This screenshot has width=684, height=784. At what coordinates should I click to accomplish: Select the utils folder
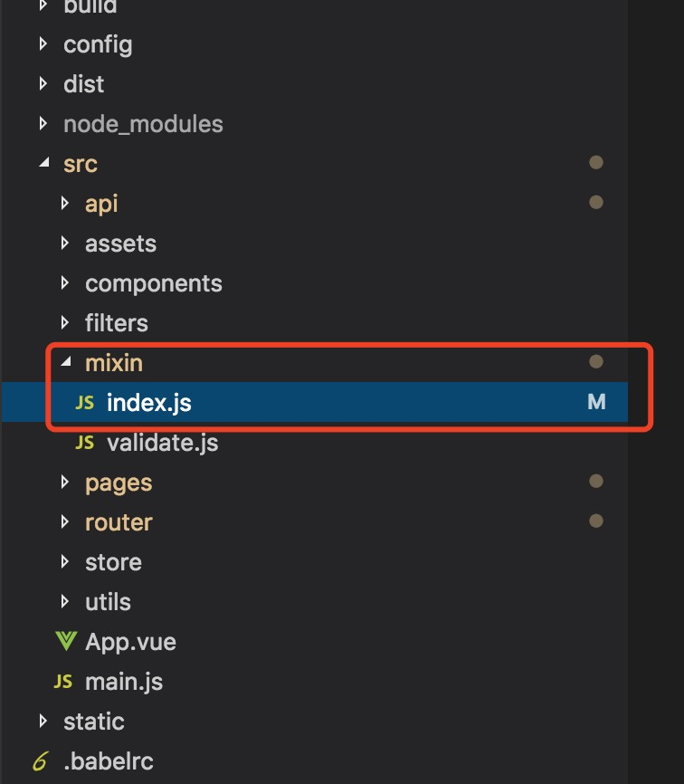point(108,602)
